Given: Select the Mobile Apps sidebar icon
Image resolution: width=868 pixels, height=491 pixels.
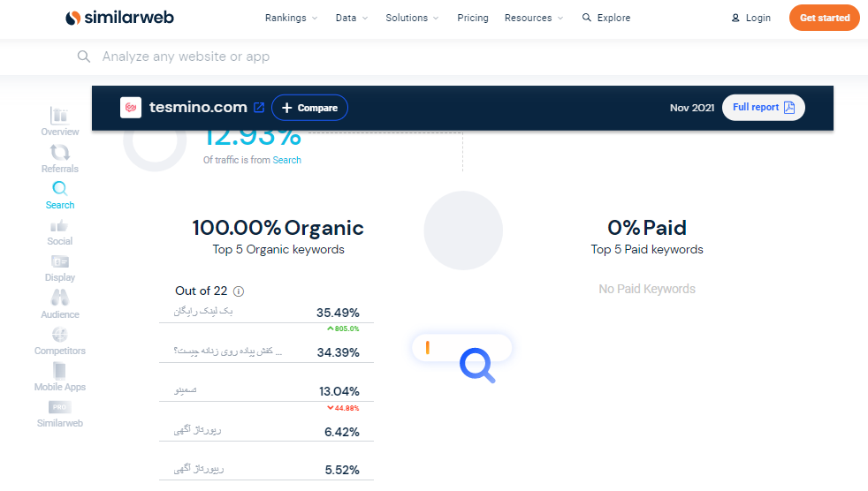Looking at the screenshot, I should coord(60,371).
